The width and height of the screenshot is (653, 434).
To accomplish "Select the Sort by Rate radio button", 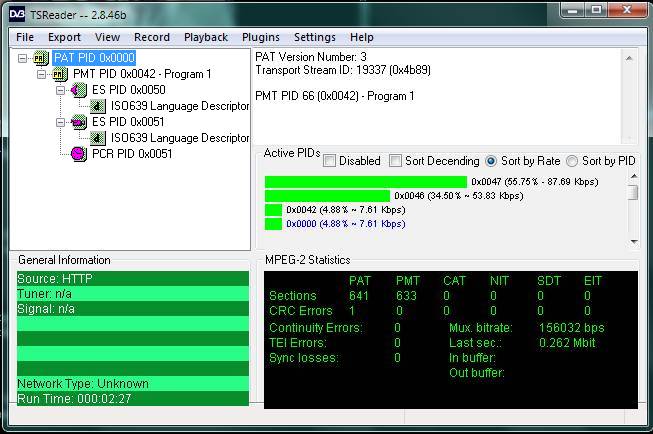I will [491, 161].
